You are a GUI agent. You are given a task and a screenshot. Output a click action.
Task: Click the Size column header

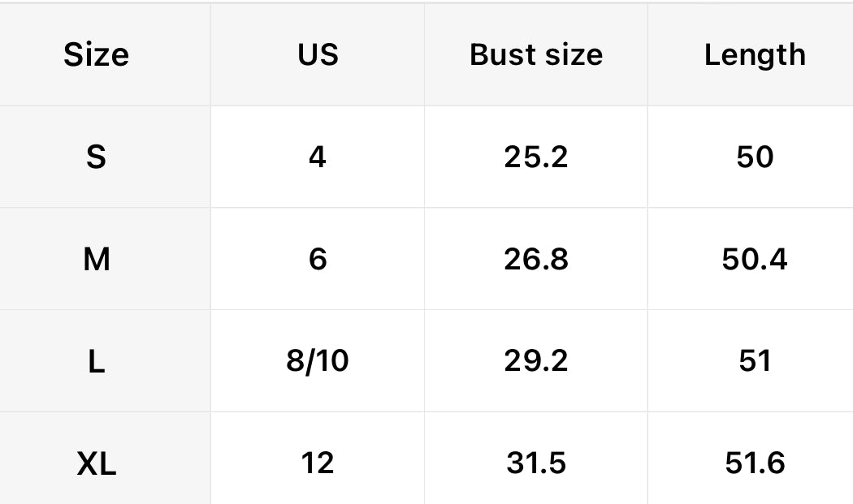point(96,55)
